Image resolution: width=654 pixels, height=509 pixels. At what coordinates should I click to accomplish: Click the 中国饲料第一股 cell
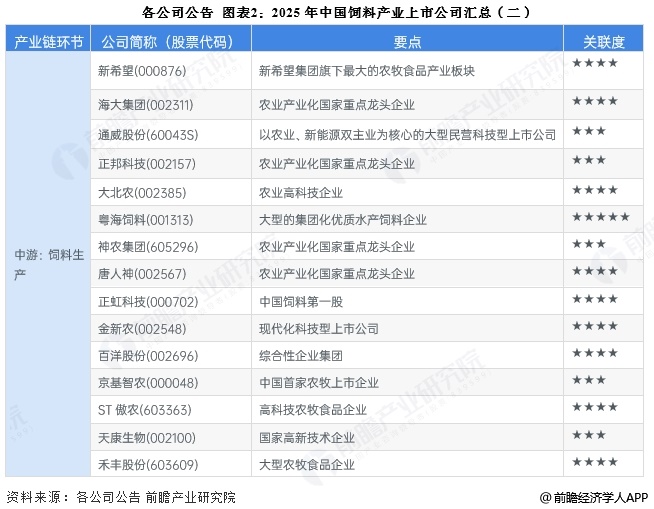tap(407, 301)
